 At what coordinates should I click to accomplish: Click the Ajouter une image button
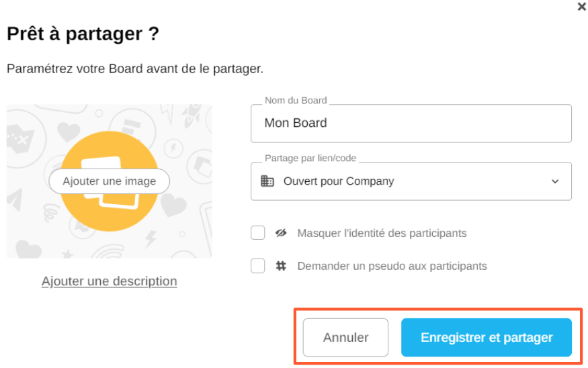click(x=110, y=181)
